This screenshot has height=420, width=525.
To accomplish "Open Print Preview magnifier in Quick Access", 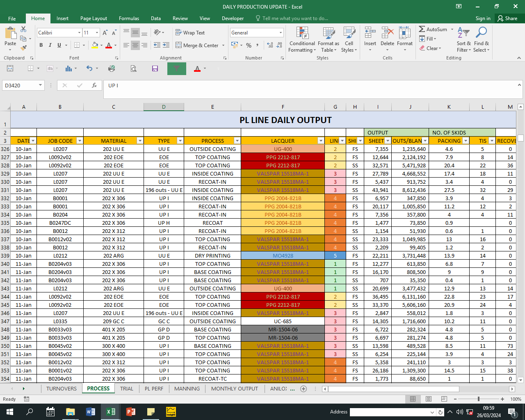I will [x=133, y=68].
